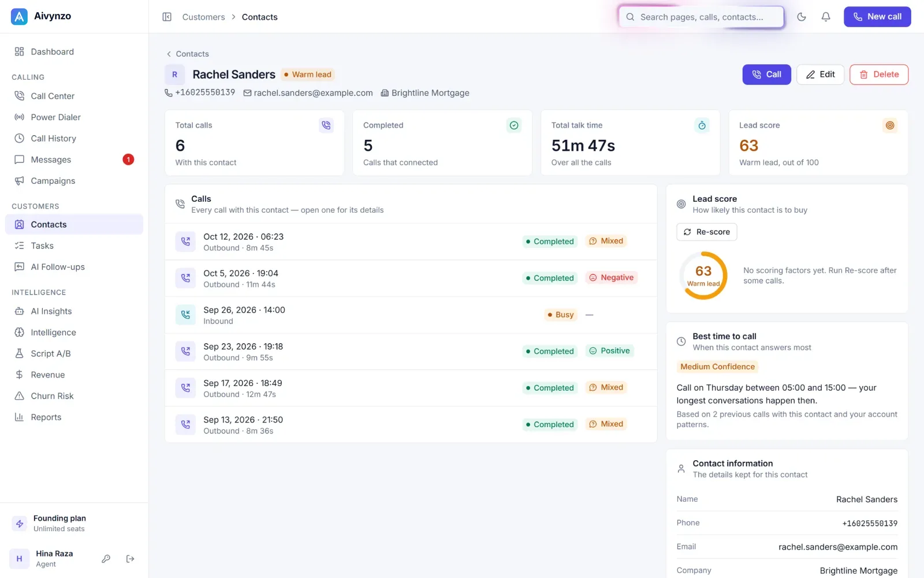Open the Dashboard page
The width and height of the screenshot is (924, 578).
coord(74,51)
